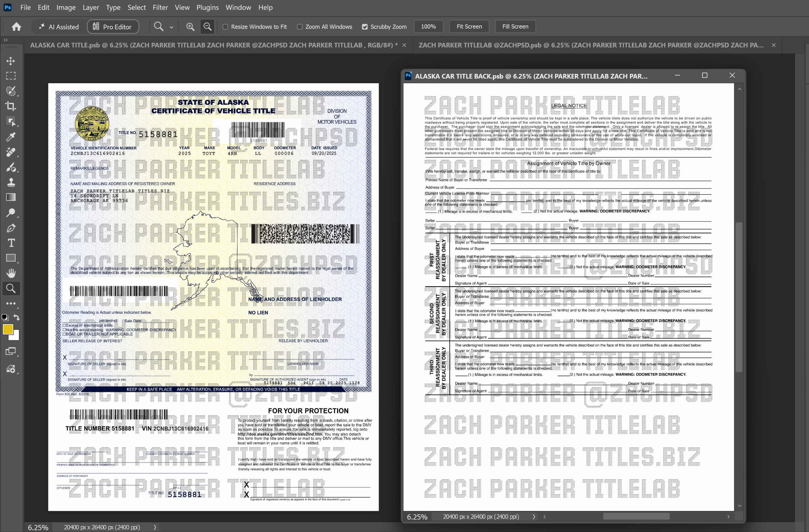Expand ALASKA CAR TITLE BACK status arrow

534,517
